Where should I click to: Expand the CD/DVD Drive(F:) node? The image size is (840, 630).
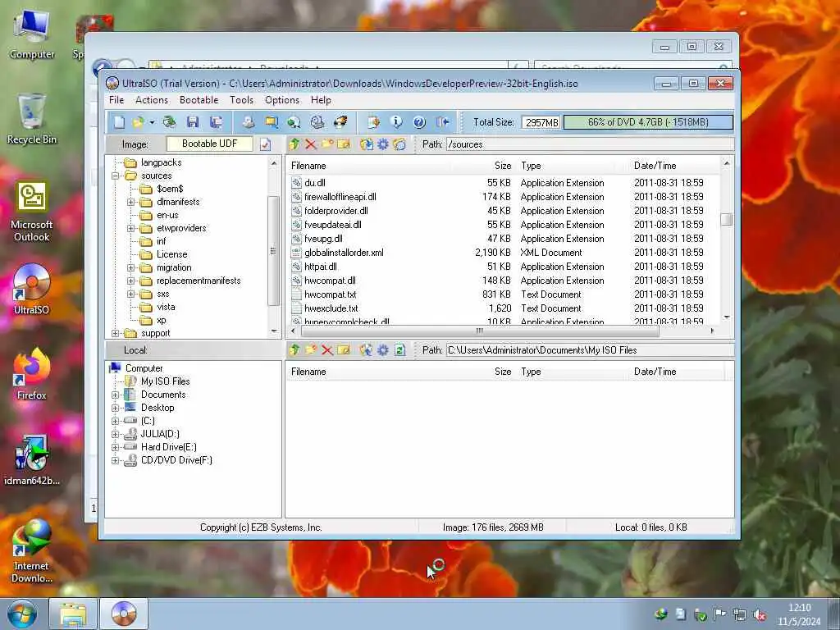pos(115,460)
